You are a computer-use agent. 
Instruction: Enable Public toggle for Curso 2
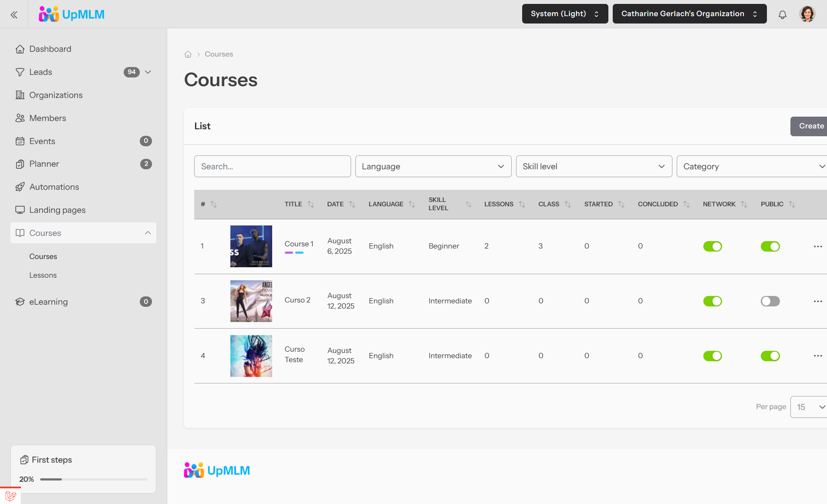pyautogui.click(x=770, y=301)
